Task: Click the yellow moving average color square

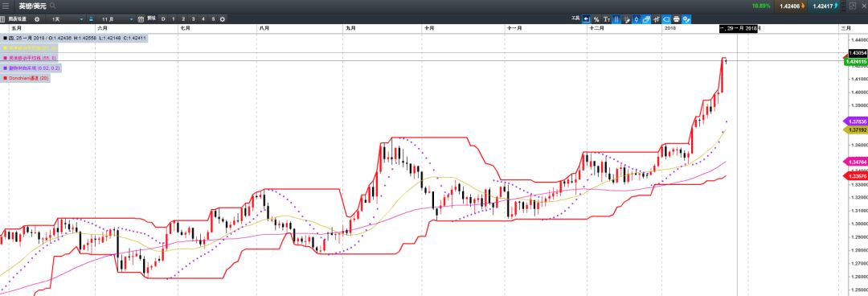Action: point(5,47)
